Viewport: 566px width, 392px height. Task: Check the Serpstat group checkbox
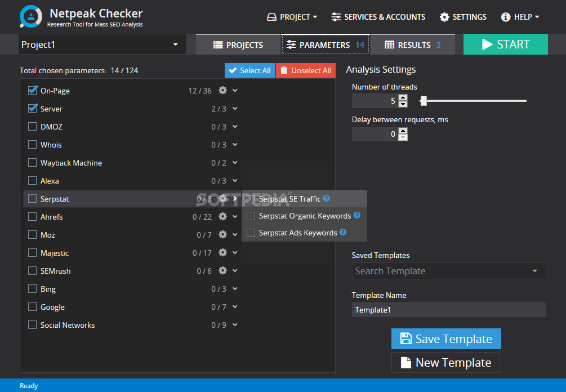coord(33,198)
